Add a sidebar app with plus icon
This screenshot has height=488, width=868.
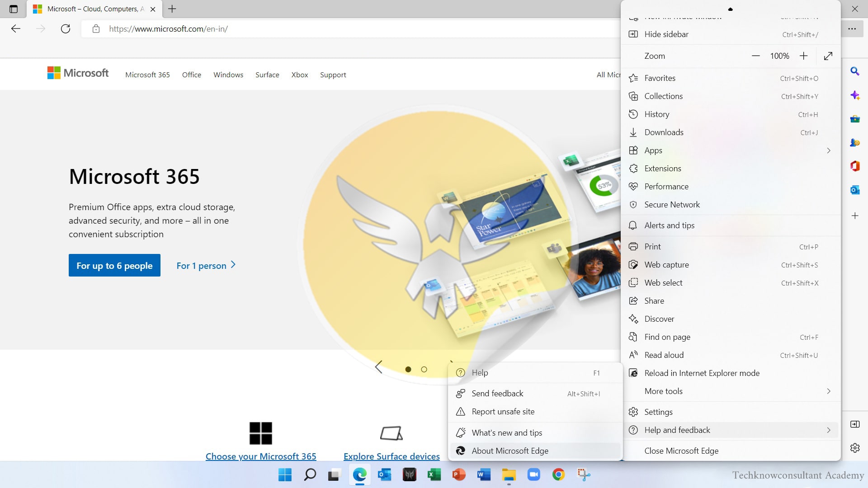[854, 216]
